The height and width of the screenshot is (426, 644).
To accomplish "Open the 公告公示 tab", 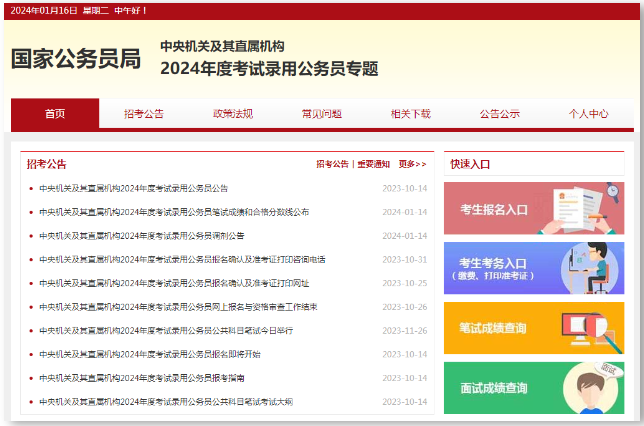I will click(500, 114).
